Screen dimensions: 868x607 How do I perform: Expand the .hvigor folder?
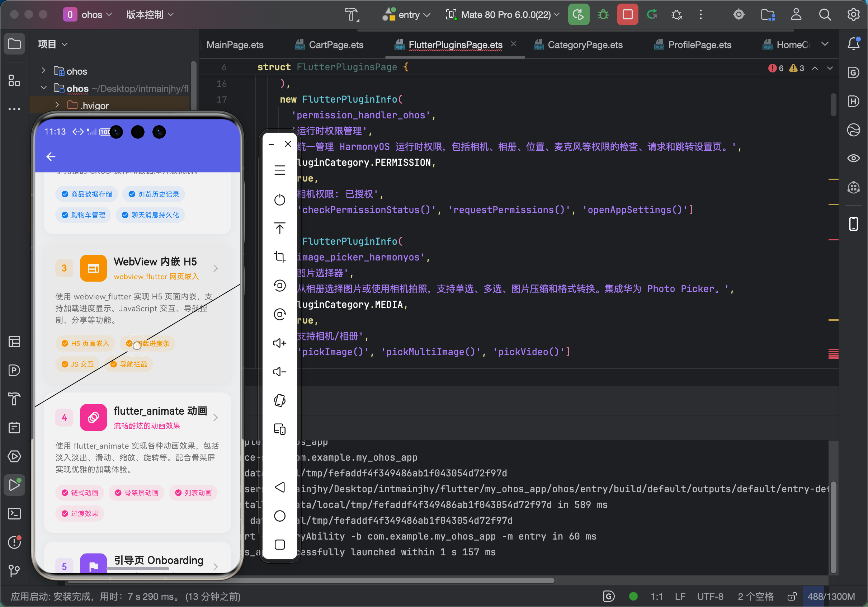point(57,105)
